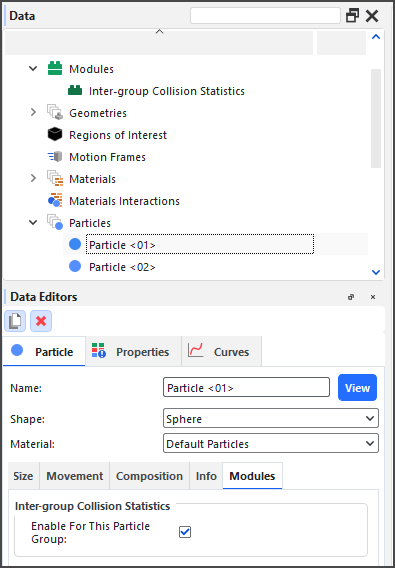Select the Geometries tree label
395x568 pixels.
coord(98,113)
